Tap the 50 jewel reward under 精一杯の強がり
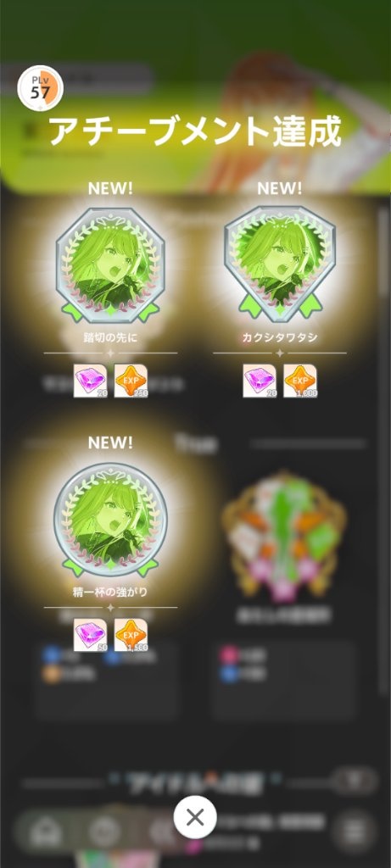Screen dimensions: 391x868 [x=90, y=634]
